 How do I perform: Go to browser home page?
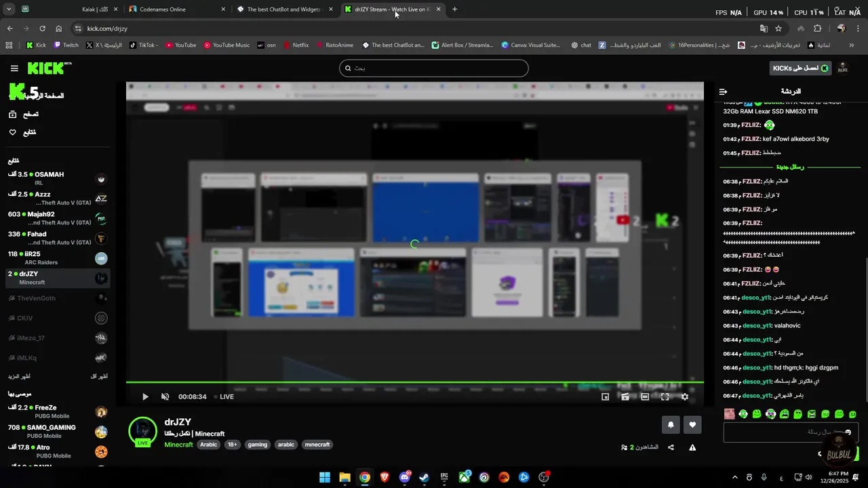coord(59,28)
